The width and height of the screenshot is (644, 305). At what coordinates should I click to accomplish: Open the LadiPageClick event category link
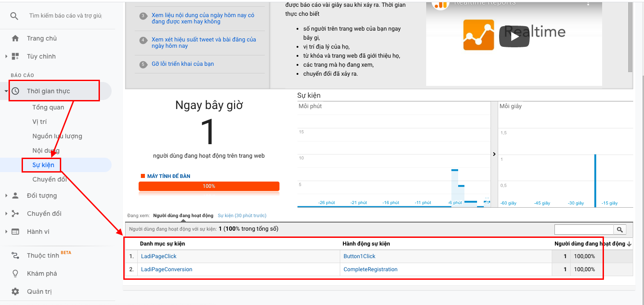pyautogui.click(x=158, y=256)
